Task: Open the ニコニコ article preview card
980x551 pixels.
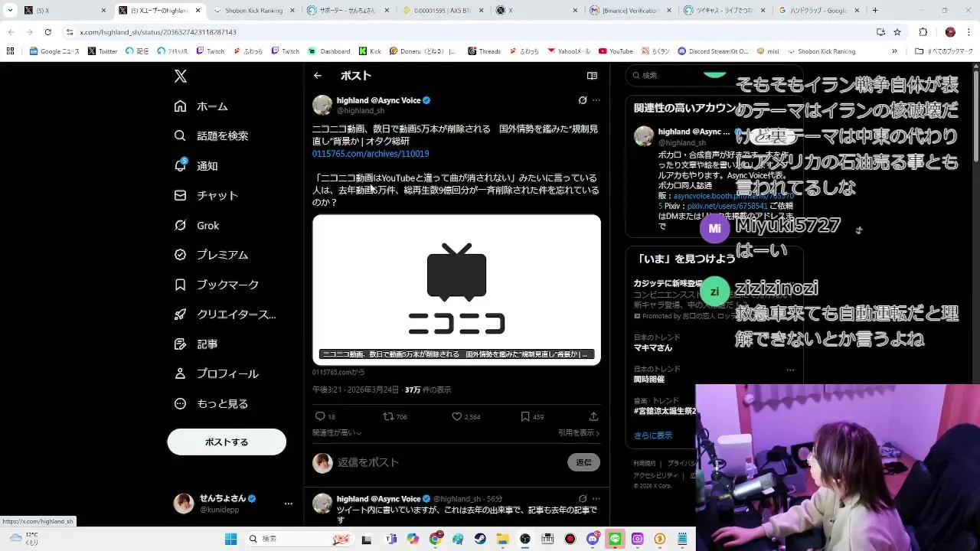Action: [x=456, y=290]
